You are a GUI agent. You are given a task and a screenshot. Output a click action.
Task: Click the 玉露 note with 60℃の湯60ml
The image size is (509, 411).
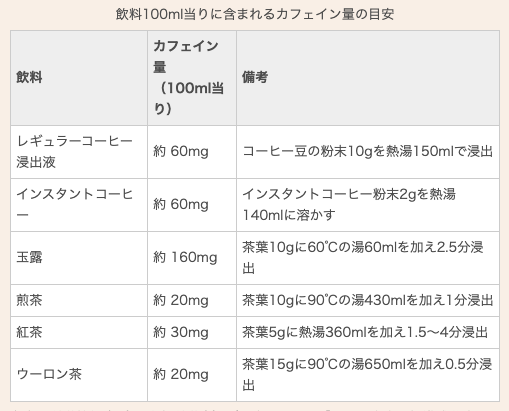pos(363,257)
